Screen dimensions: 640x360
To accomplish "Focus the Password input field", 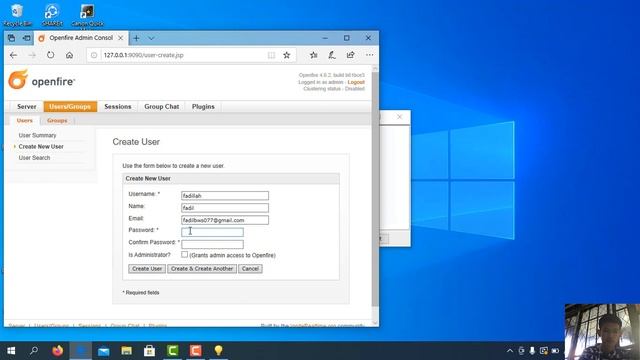I will (x=212, y=232).
